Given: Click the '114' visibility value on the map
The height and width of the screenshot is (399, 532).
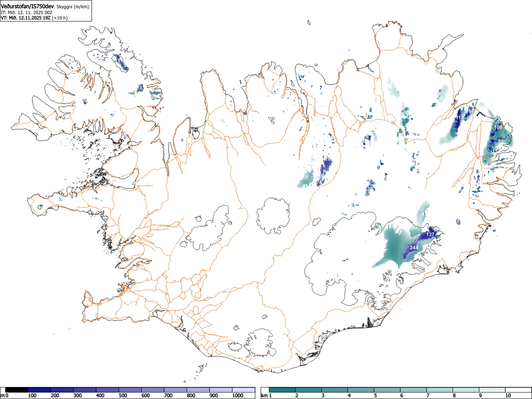Looking at the screenshot, I should (x=460, y=118).
